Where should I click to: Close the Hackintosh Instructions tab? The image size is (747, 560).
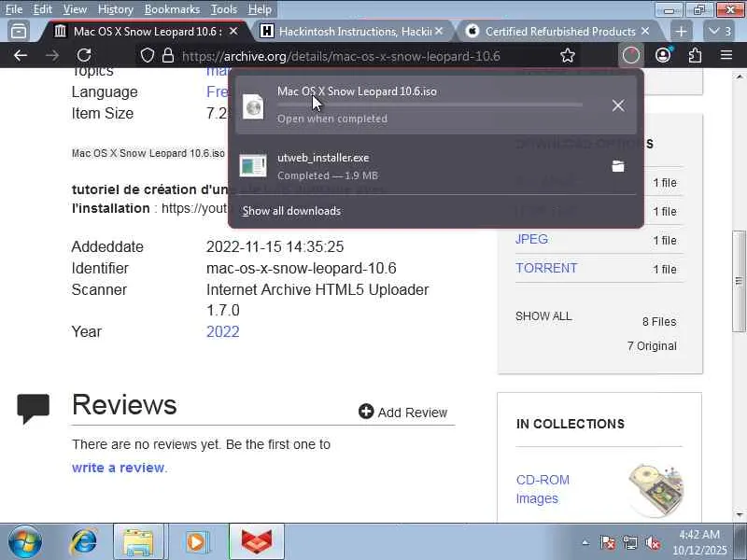pos(439,31)
